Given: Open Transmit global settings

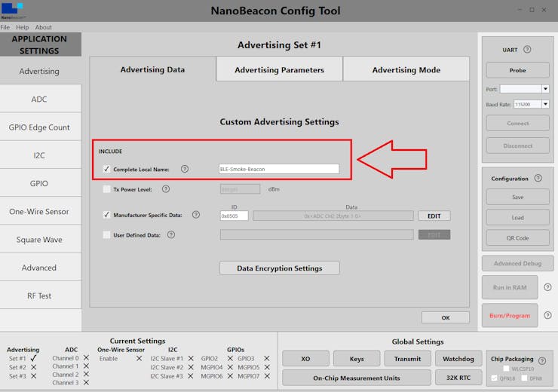Looking at the screenshot, I should (x=407, y=359).
